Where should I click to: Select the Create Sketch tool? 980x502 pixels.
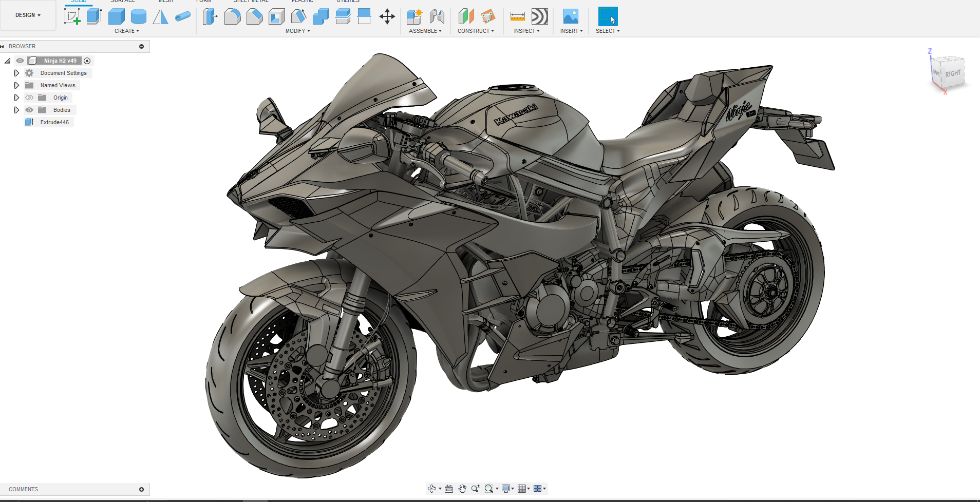[72, 16]
